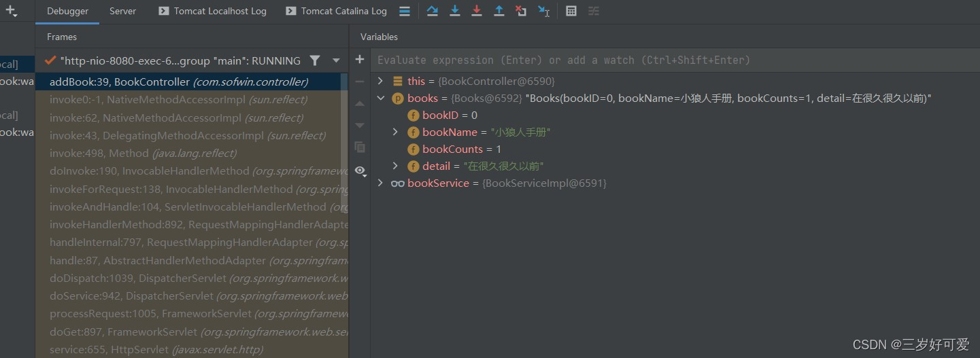Click the move watch down arrow icon

coord(360,125)
